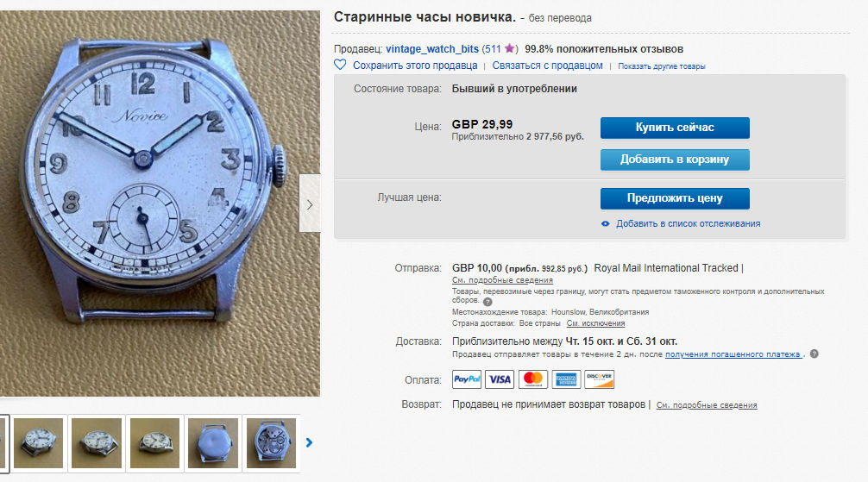Screen dimensions: 868x482
Task: Select the American Express payment icon
Action: pyautogui.click(x=566, y=379)
